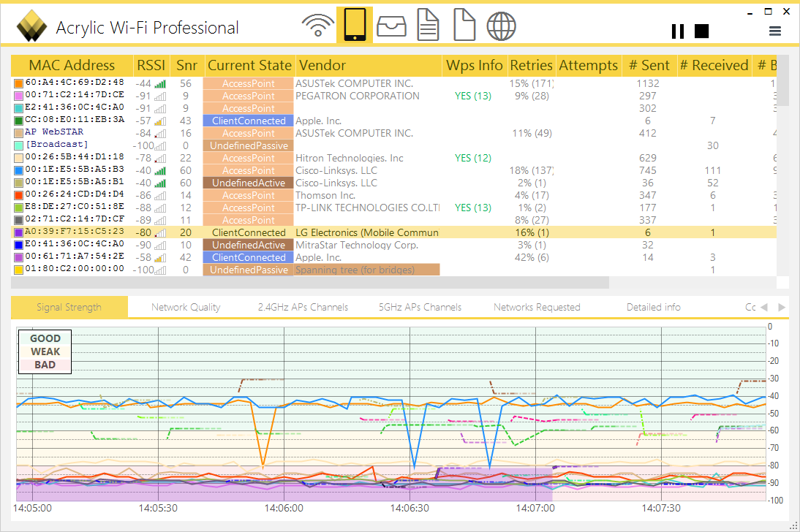Stop the Wi-Fi capture
This screenshot has height=532, width=800.
tap(701, 31)
